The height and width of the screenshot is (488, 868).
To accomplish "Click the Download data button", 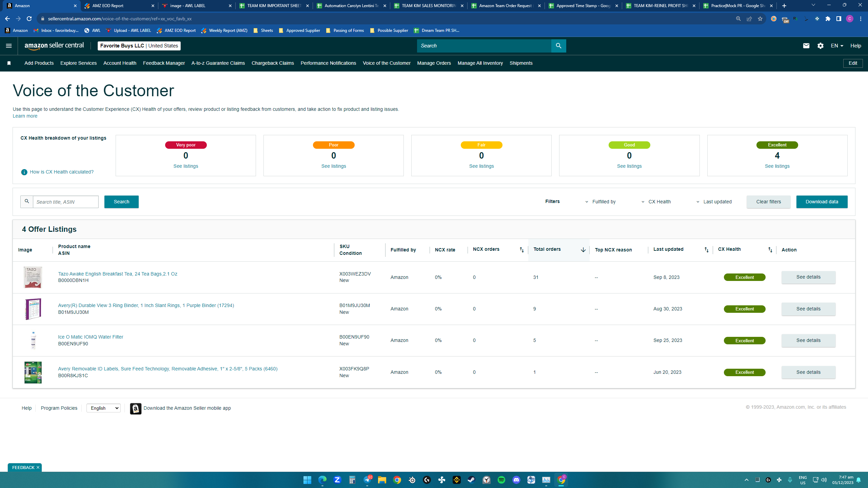I will coord(822,202).
